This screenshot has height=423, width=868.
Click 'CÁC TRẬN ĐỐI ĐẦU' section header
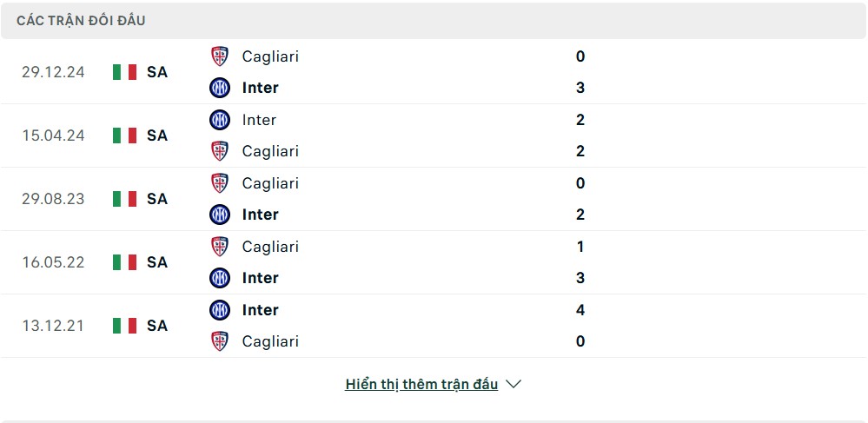(81, 21)
